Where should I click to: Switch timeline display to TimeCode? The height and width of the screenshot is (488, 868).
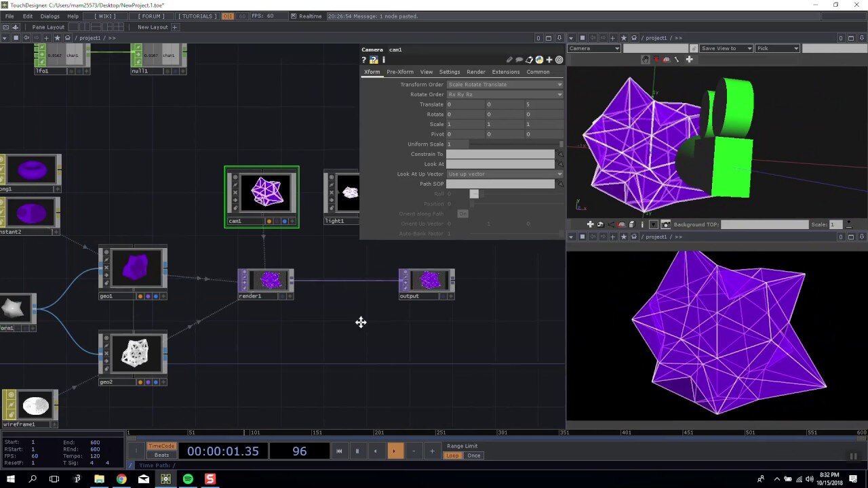(161, 446)
